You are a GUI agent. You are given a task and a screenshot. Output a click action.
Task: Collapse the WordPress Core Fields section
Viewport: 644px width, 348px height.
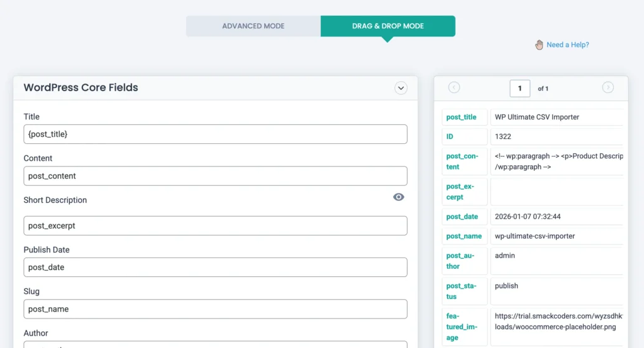pos(401,88)
